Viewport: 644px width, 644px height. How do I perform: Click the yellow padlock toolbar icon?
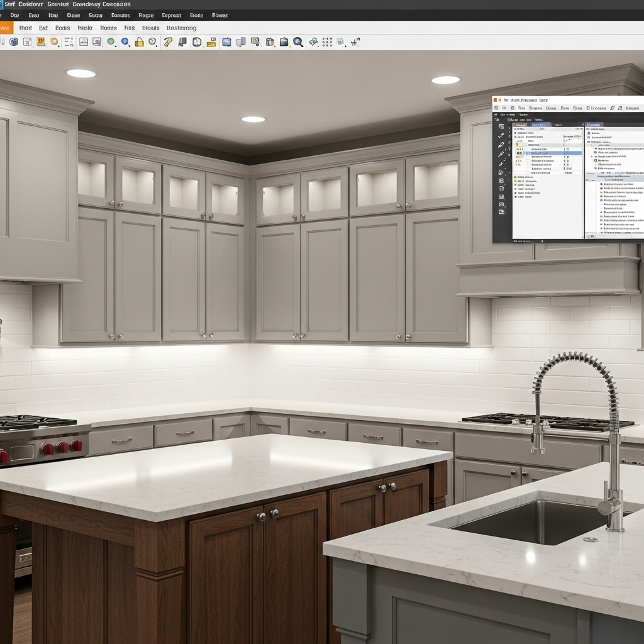[139, 42]
